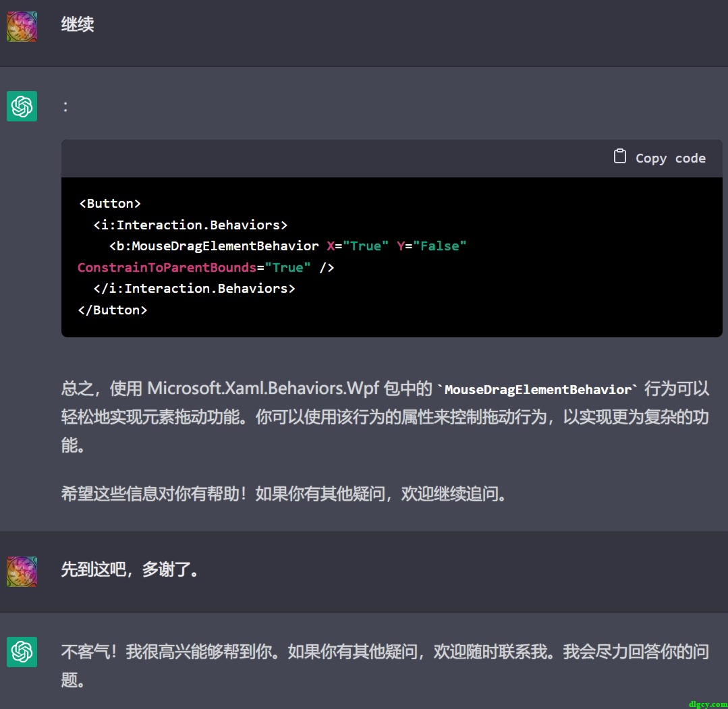Viewport: 728px width, 709px height.
Task: Click the ChatGPT logo beside the code reply
Action: [22, 106]
